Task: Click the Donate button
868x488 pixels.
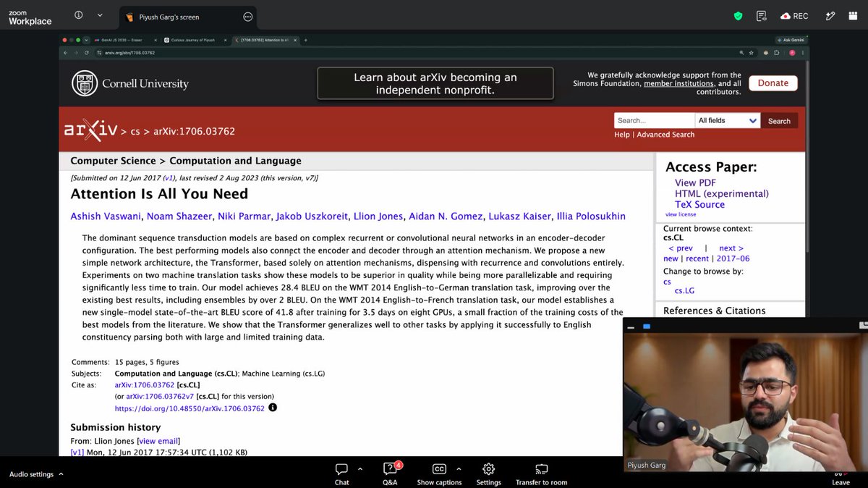Action: click(x=773, y=83)
